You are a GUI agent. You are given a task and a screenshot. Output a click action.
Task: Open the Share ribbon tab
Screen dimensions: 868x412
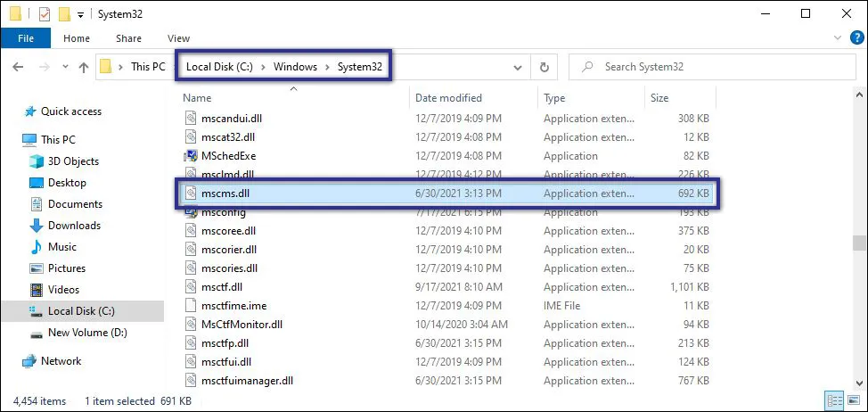[x=128, y=38]
